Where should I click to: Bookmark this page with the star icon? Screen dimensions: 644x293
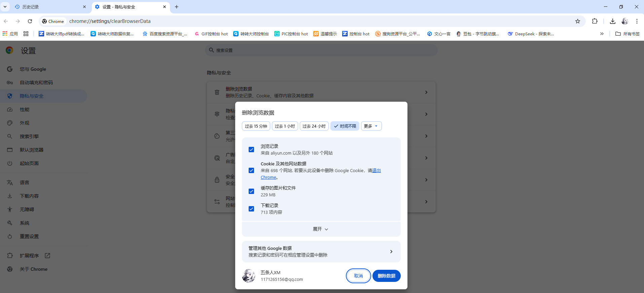coord(578,21)
